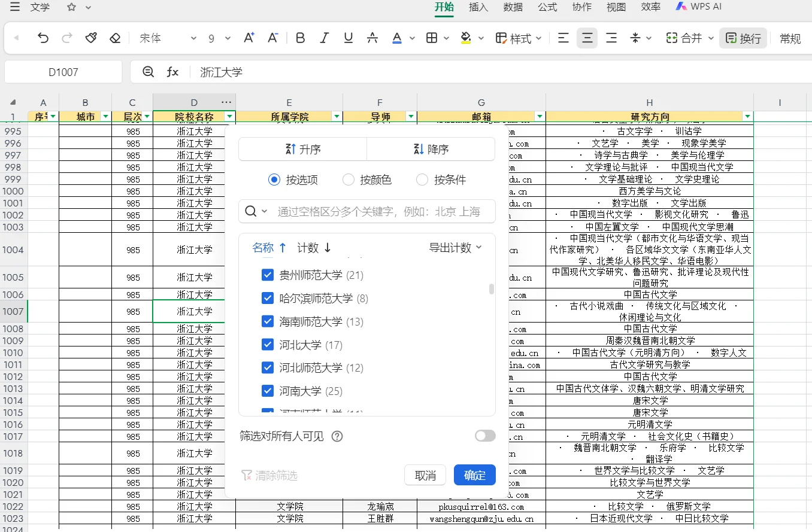Uncheck 海南师范大学 in the filter list
The height and width of the screenshot is (532, 812).
268,321
